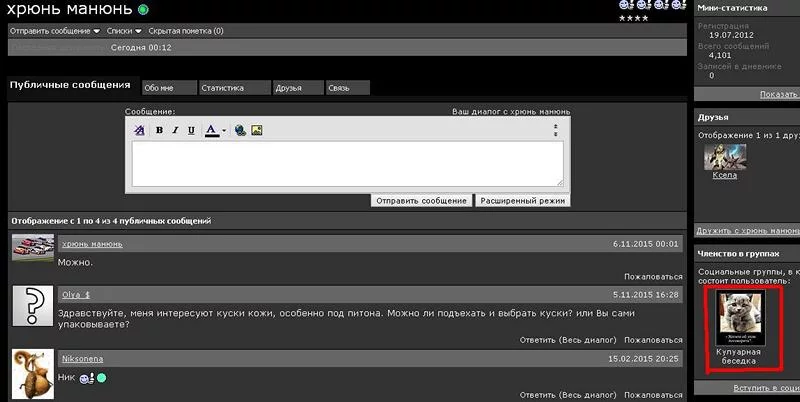Image resolution: width=800 pixels, height=402 pixels.
Task: Open хрюнь манюнь racing cars avatar
Action: (x=33, y=248)
